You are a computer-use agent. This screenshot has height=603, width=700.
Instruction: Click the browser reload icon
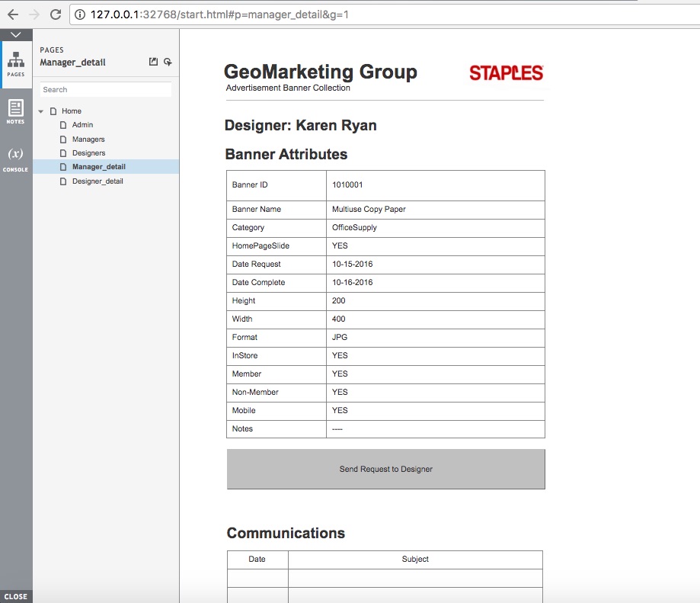[x=55, y=14]
